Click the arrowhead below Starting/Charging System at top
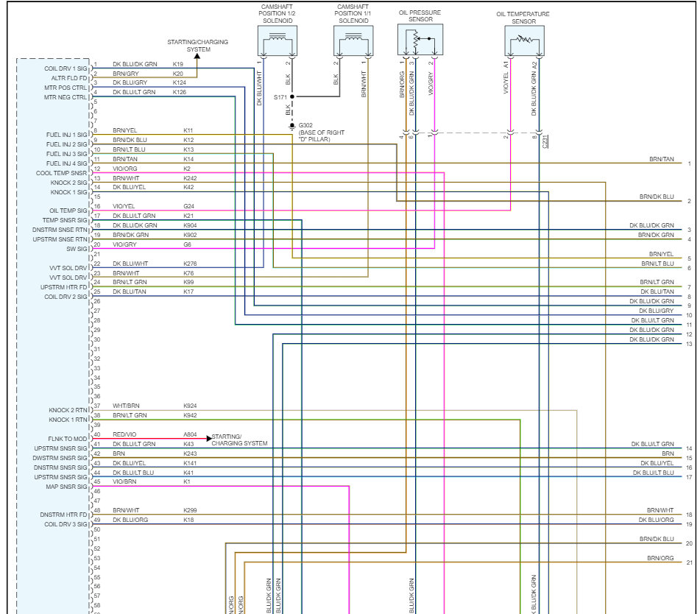Screen dimensions: 700x614 click(197, 56)
